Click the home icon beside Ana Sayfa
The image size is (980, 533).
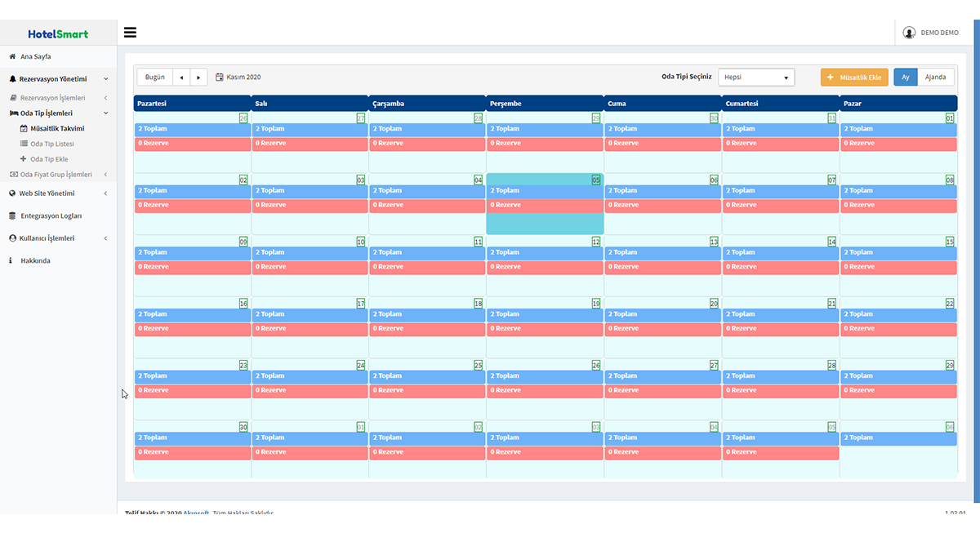click(x=12, y=56)
